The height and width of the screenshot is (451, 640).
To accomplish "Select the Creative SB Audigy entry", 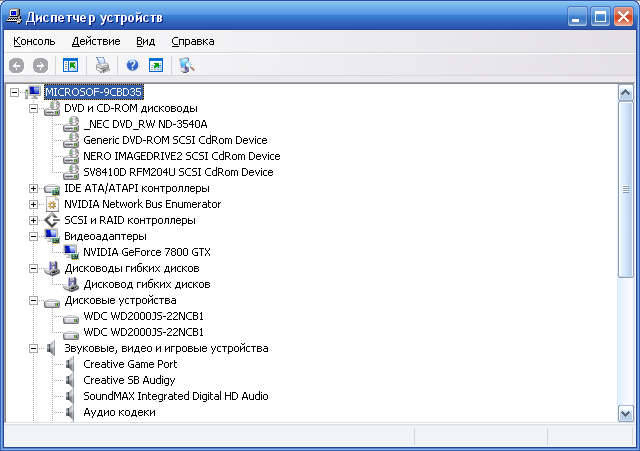I will 129,380.
